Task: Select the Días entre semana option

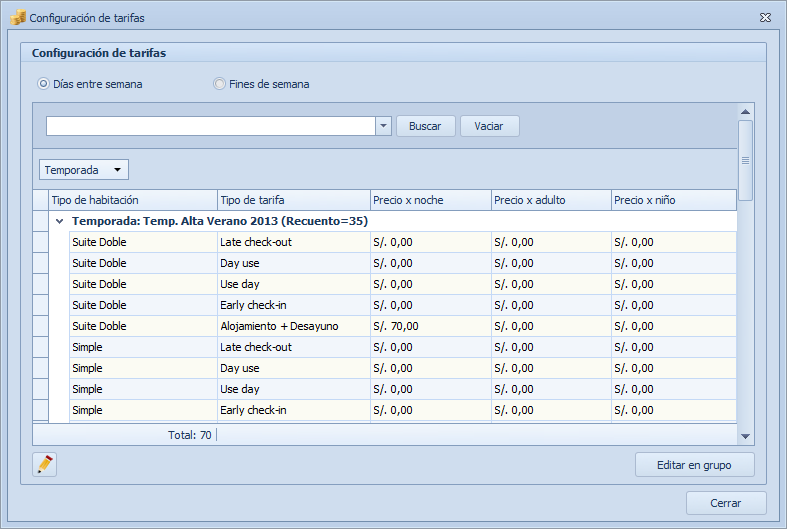Action: pos(43,84)
